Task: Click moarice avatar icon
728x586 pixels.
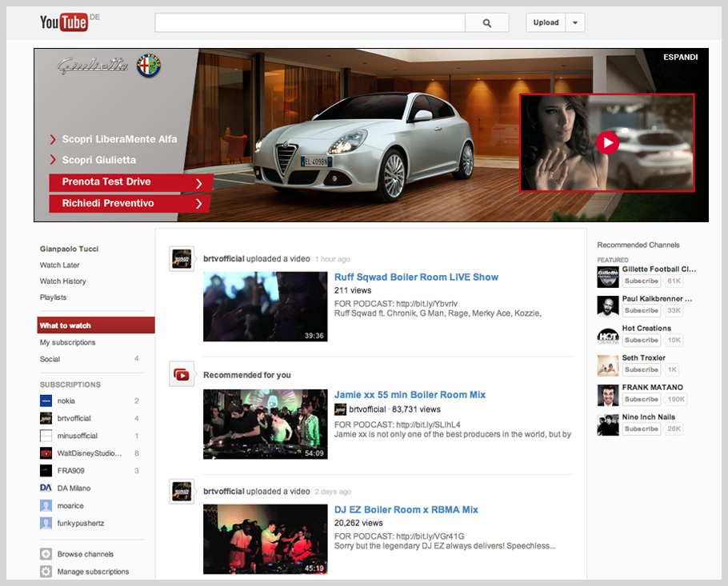Action: click(46, 506)
